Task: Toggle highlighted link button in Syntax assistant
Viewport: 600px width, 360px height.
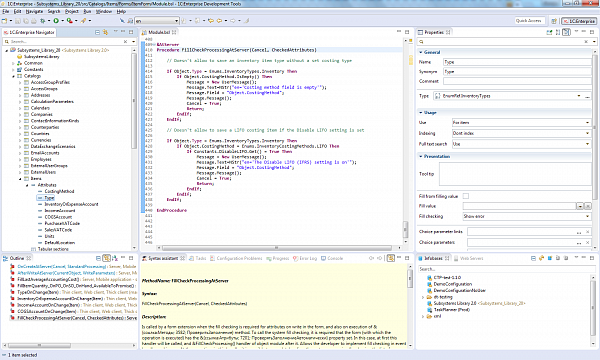Action: tap(390, 258)
